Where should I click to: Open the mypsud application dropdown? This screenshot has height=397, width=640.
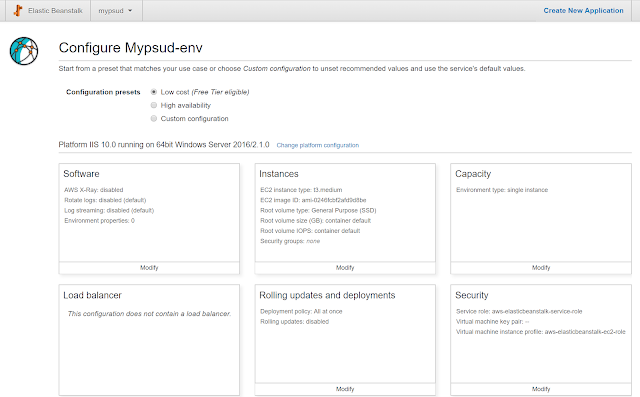pyautogui.click(x=116, y=11)
